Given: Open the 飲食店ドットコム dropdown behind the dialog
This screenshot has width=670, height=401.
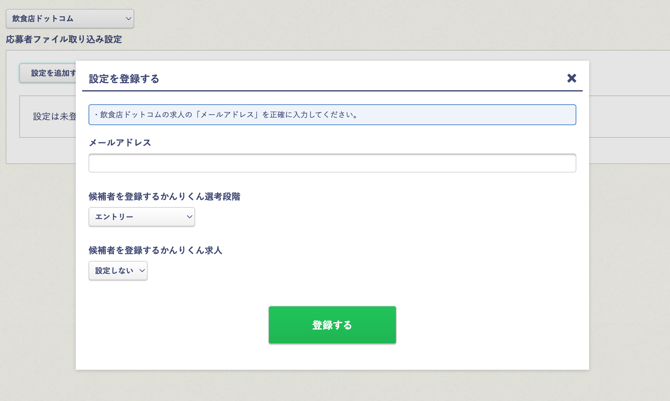Looking at the screenshot, I should [x=70, y=19].
